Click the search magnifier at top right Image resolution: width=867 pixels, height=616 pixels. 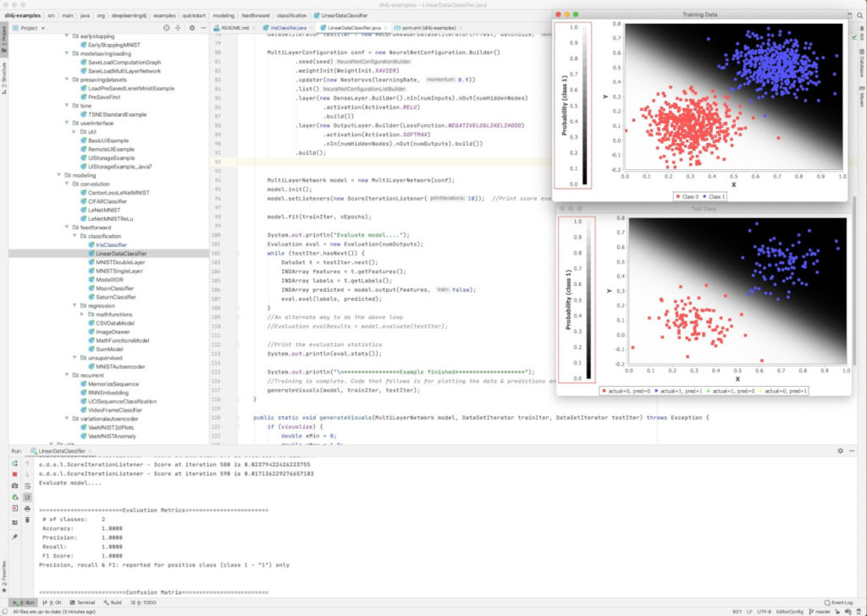860,15
